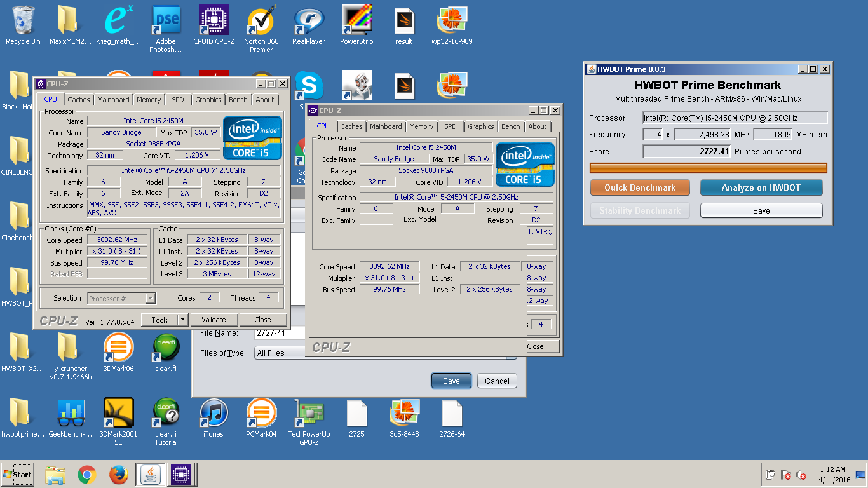Click the Intel Core i5 logo in left CPU-Z
This screenshot has height=488, width=868.
[253, 138]
